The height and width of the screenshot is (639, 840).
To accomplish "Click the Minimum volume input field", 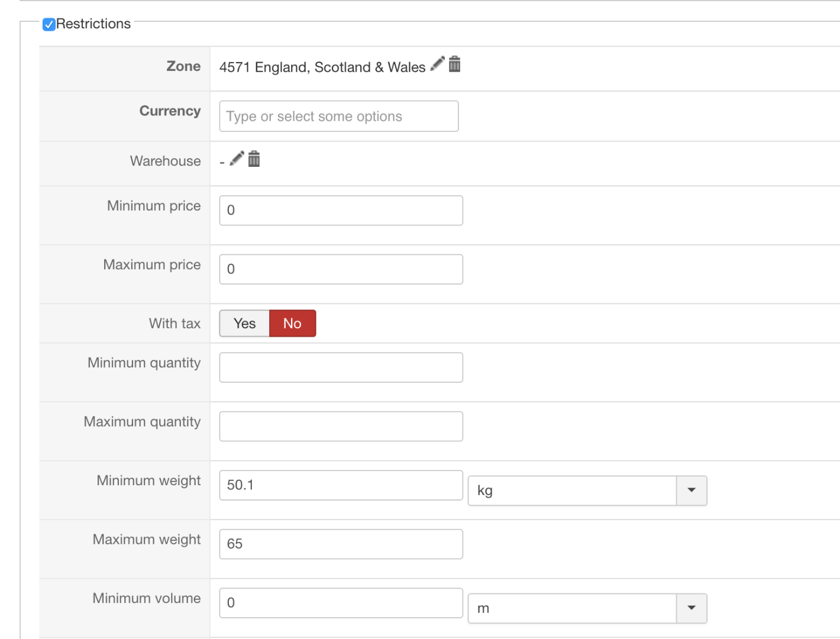I will point(341,603).
